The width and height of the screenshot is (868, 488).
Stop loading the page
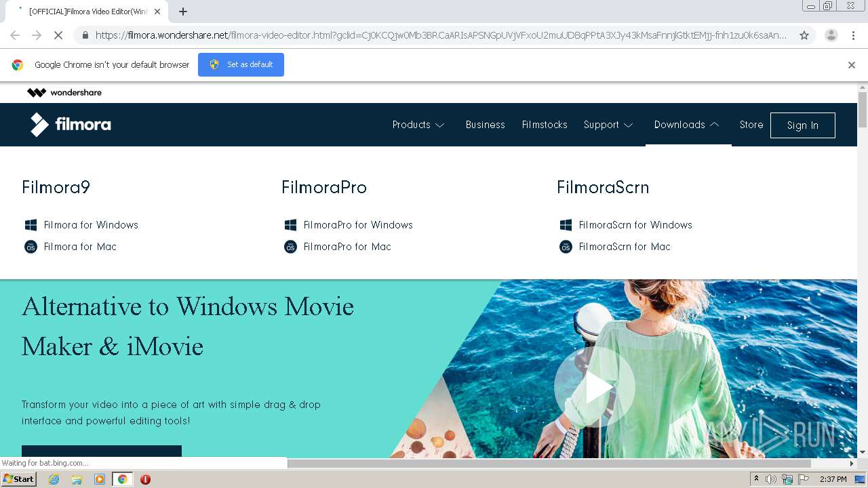tap(58, 35)
